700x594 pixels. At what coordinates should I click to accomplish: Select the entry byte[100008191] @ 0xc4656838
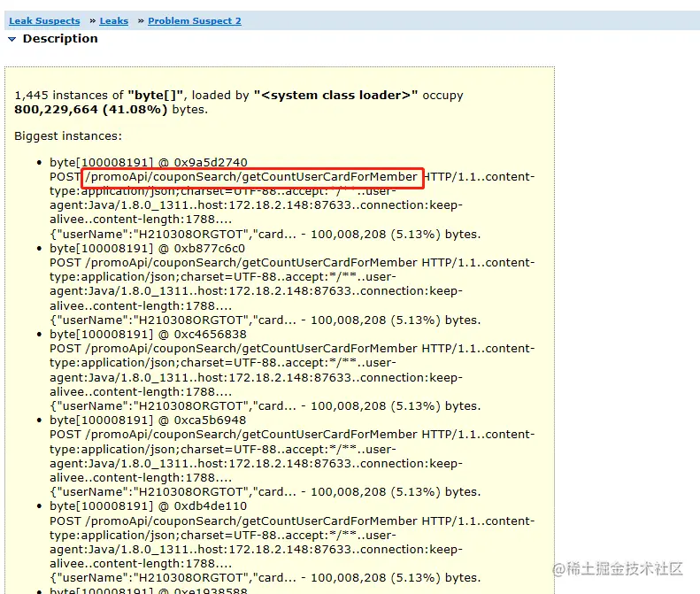click(x=148, y=334)
